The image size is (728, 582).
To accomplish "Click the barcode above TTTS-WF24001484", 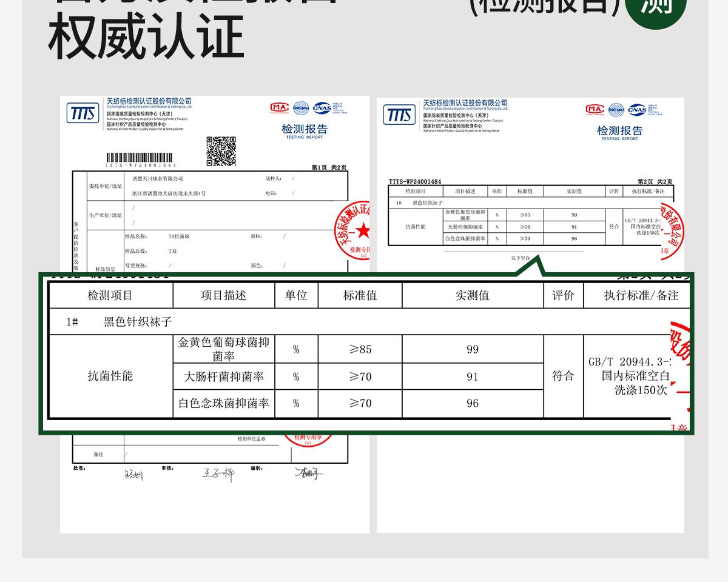I will click(141, 157).
